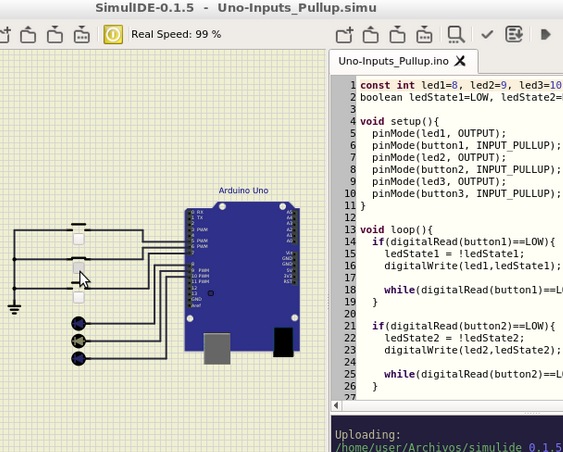563x452 pixels.
Task: Click line number 21 in the editor gutter
Action: click(350, 326)
